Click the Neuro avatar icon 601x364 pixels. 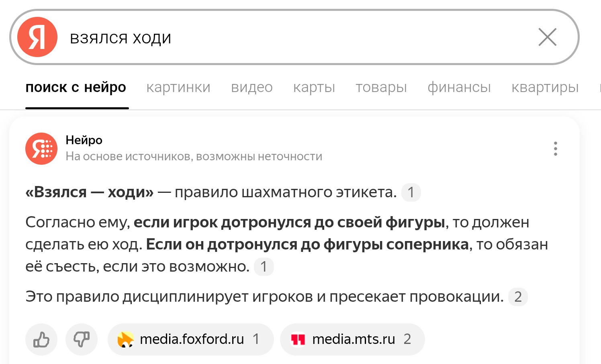(41, 149)
